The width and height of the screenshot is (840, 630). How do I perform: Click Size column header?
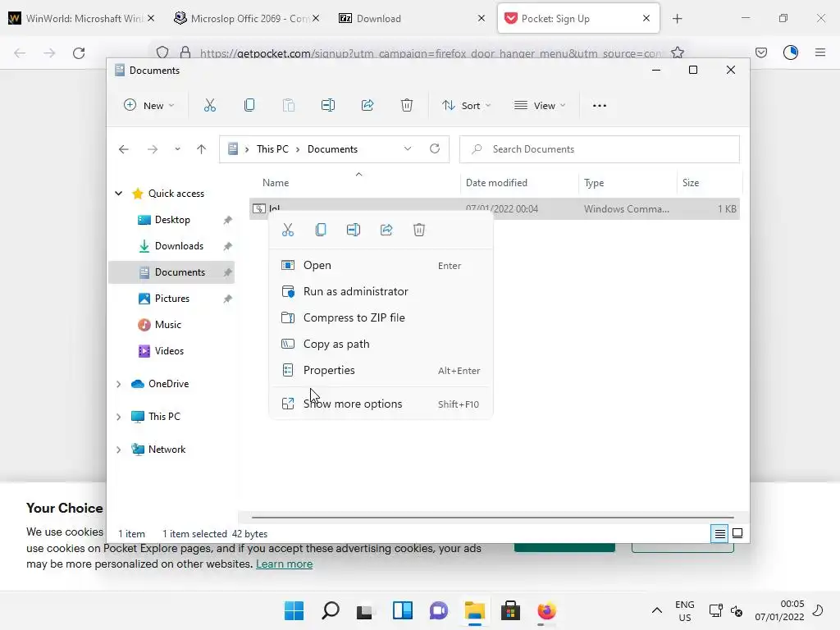[710, 183]
